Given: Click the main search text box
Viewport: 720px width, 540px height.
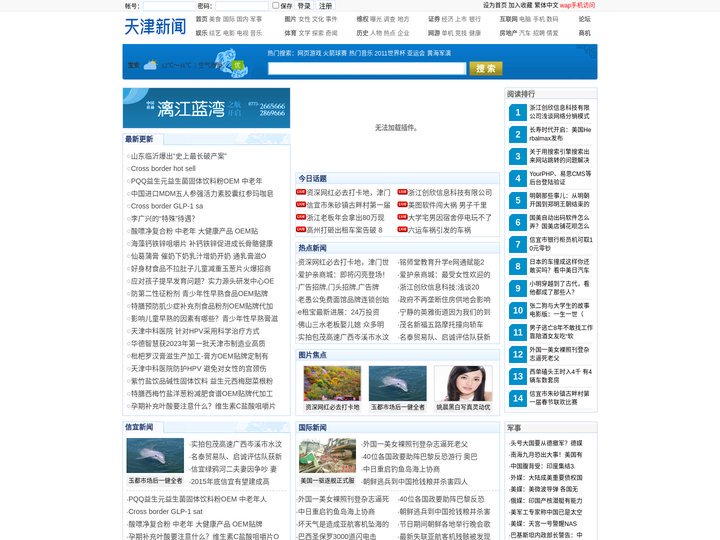Looking at the screenshot, I should click(367, 68).
